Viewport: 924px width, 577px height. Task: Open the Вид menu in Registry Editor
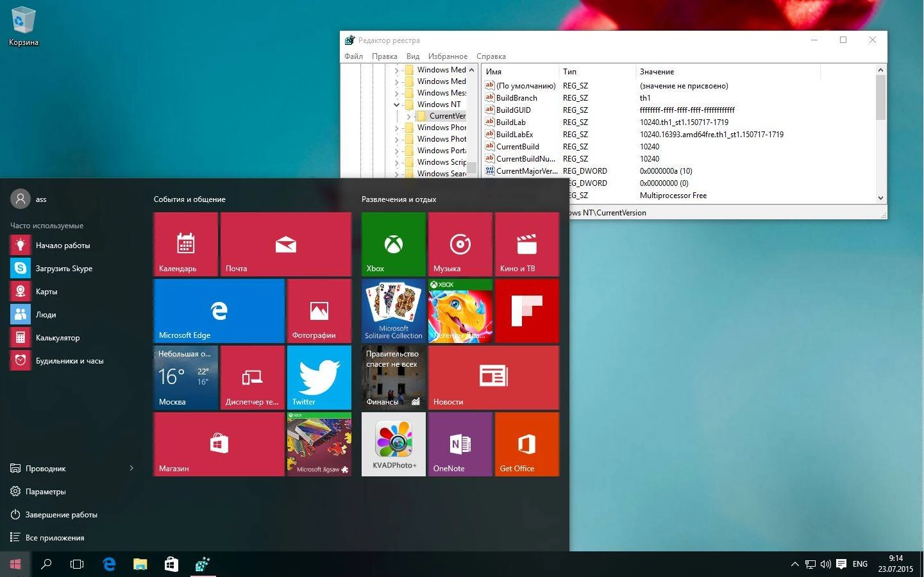pyautogui.click(x=413, y=56)
